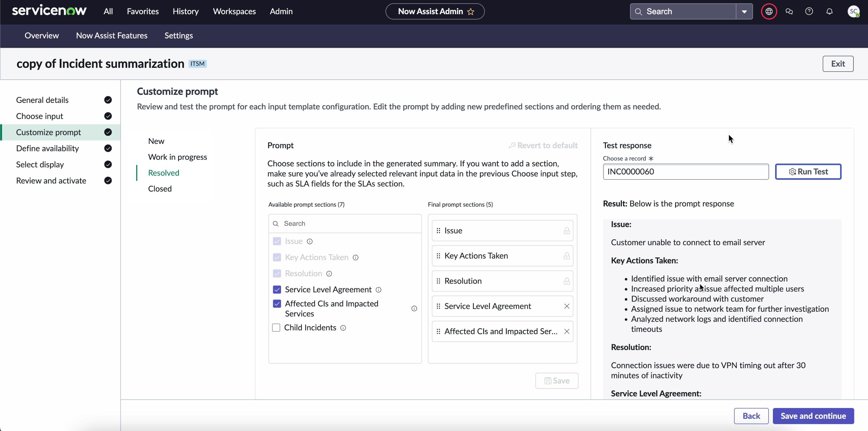This screenshot has height=431, width=868.
Task: Click the top search magnifier icon
Action: pyautogui.click(x=638, y=11)
